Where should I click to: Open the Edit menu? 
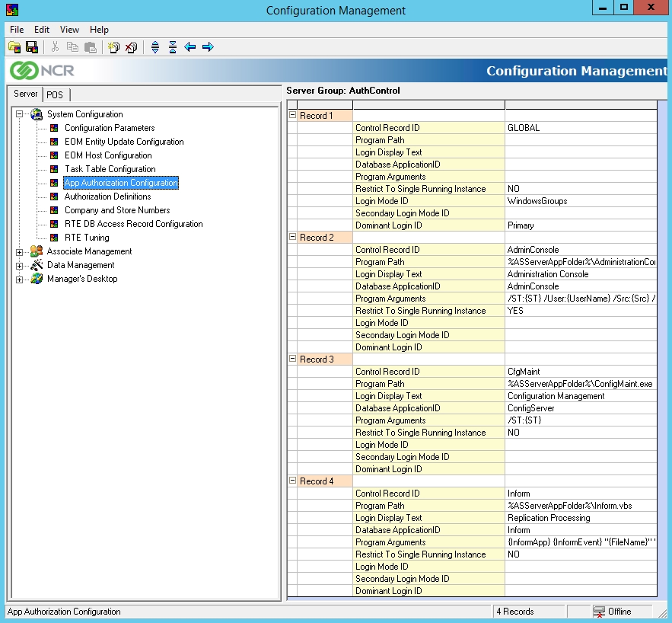click(42, 30)
